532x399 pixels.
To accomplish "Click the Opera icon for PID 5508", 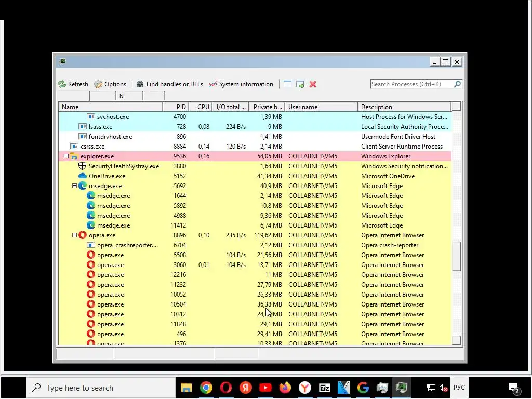I will 90,255.
